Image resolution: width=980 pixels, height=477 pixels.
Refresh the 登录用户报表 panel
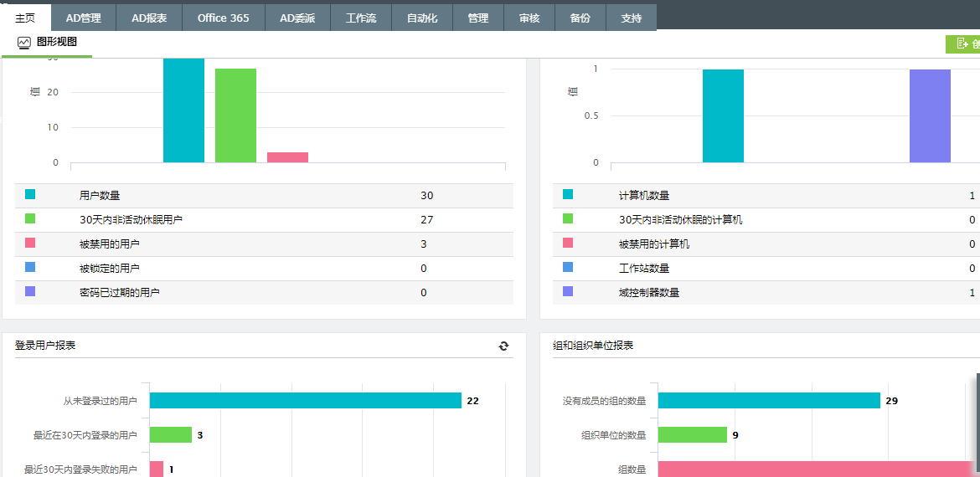click(503, 346)
